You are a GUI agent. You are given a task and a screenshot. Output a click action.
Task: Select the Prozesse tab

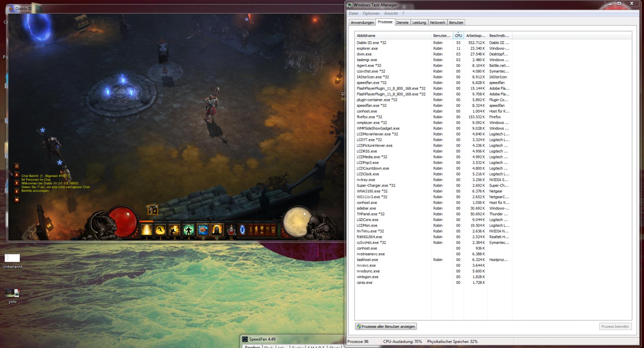click(x=385, y=22)
